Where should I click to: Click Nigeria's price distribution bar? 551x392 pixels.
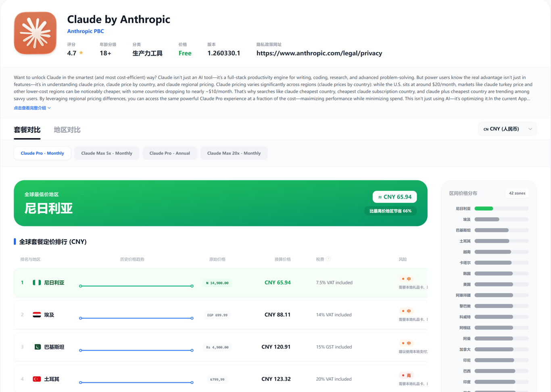pyautogui.click(x=501, y=209)
